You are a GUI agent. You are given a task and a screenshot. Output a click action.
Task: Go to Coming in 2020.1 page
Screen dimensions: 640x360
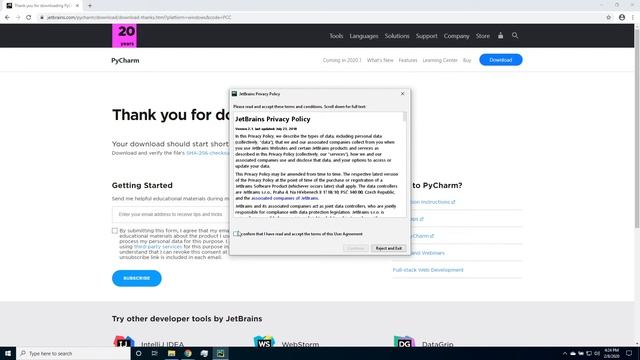pyautogui.click(x=342, y=60)
